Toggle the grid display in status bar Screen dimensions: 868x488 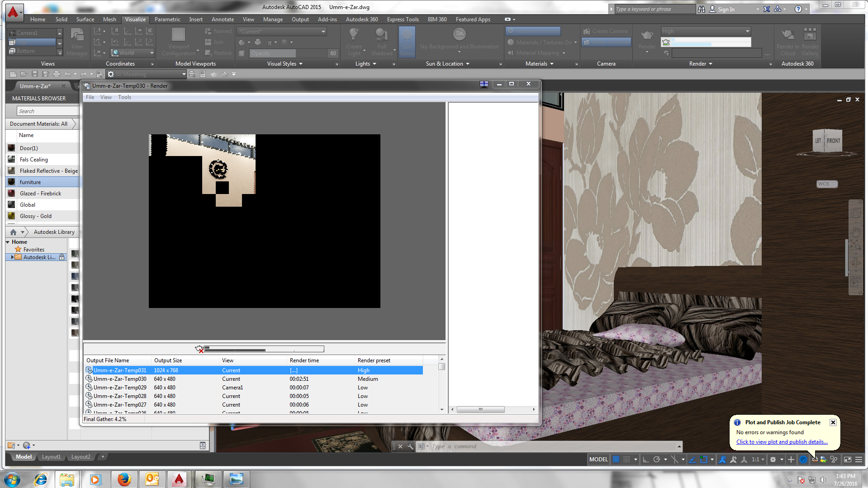[x=616, y=460]
